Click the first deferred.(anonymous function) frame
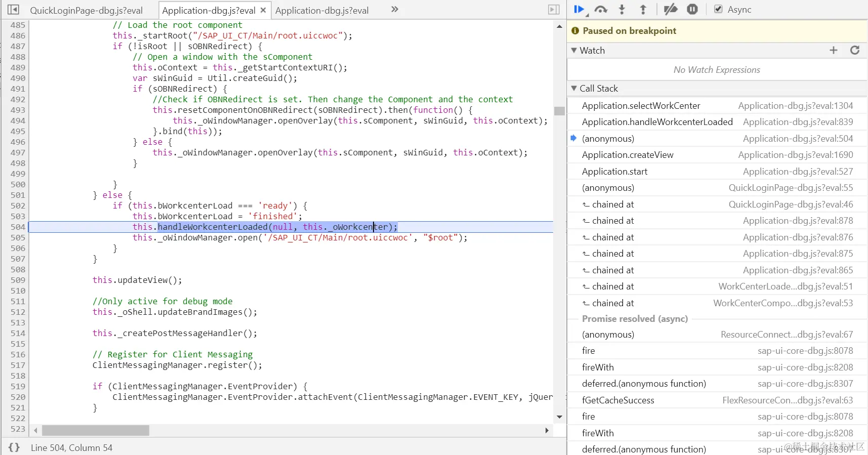The image size is (868, 455). tap(717, 384)
